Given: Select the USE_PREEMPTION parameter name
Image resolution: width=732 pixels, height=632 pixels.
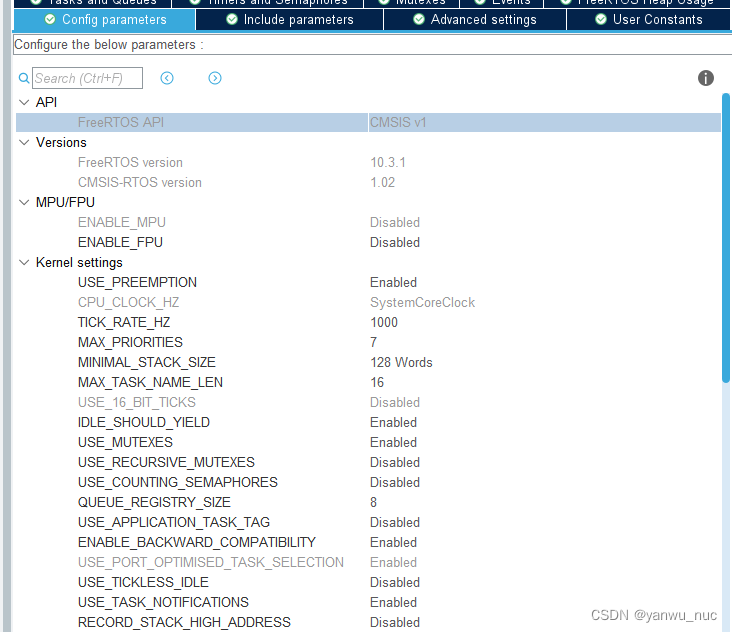Looking at the screenshot, I should tap(137, 282).
